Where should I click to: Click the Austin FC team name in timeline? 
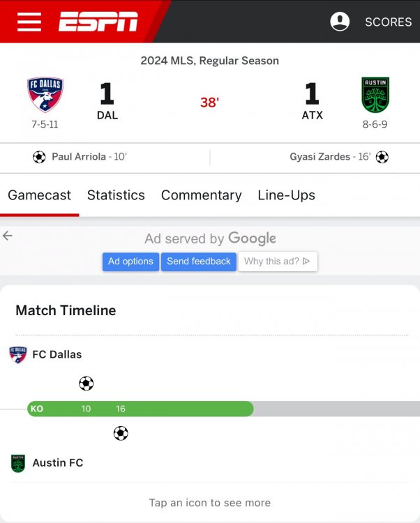[x=57, y=463]
